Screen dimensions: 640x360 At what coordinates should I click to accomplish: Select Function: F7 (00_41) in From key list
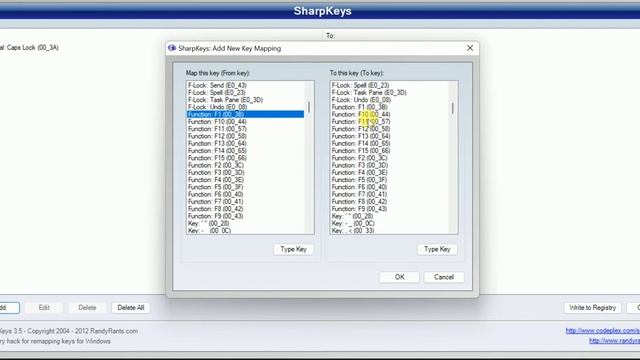[x=245, y=202]
